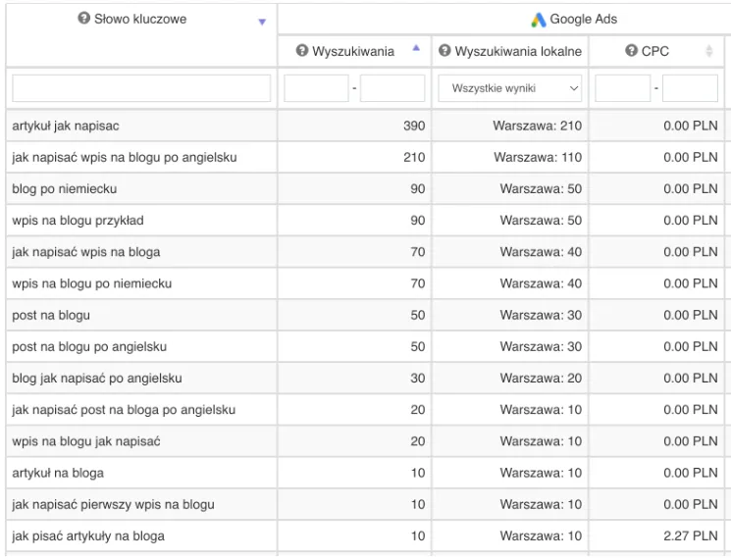
Task: Click minimum CPC filter field
Action: point(623,88)
